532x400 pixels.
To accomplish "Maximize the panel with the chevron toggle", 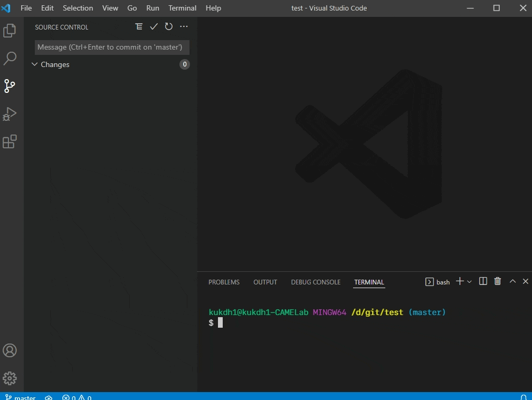I will [x=512, y=281].
